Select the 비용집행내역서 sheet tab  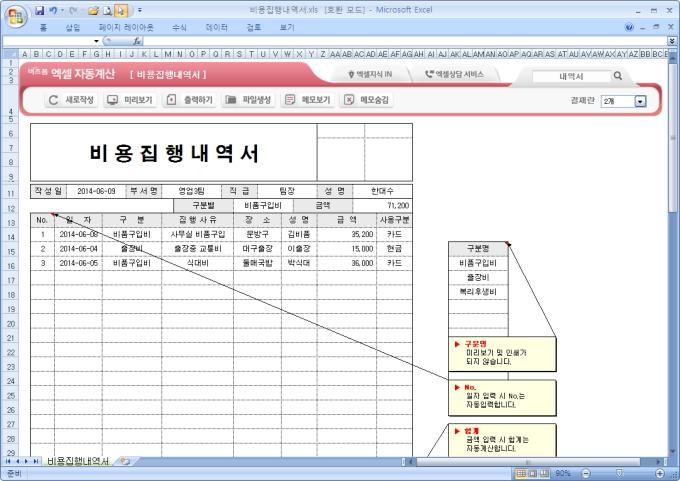point(79,461)
